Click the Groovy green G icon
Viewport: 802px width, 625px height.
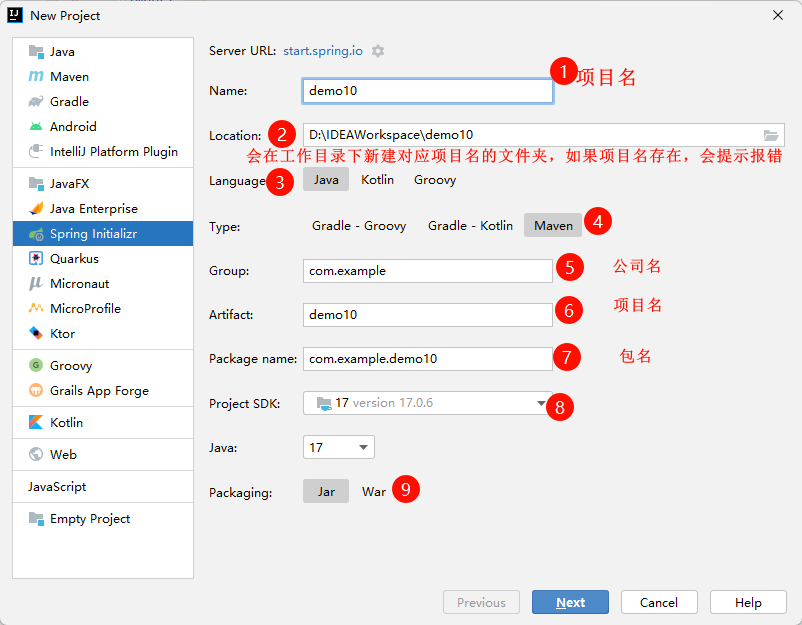click(36, 365)
